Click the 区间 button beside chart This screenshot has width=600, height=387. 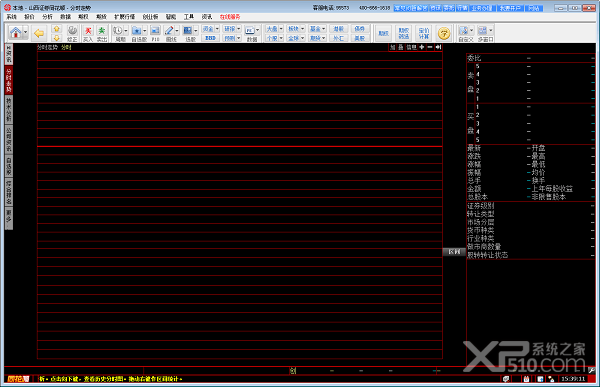coord(454,252)
